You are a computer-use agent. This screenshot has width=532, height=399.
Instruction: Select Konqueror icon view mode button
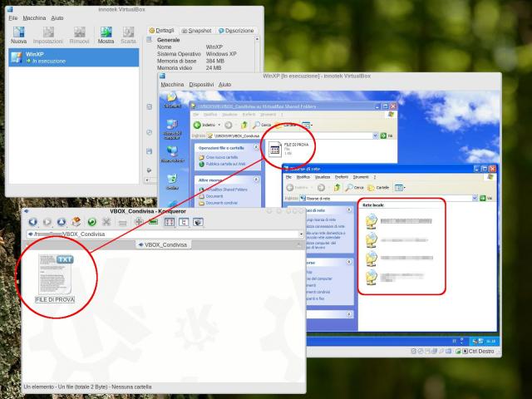coord(169,222)
